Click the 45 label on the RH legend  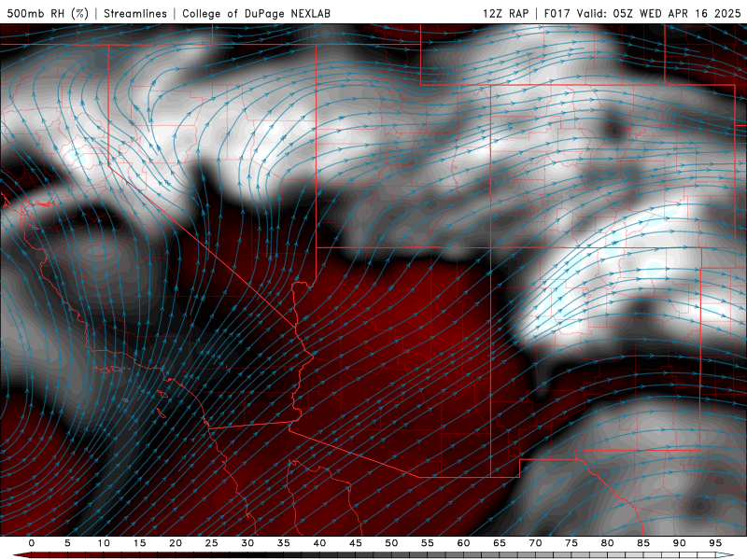pyautogui.click(x=356, y=543)
